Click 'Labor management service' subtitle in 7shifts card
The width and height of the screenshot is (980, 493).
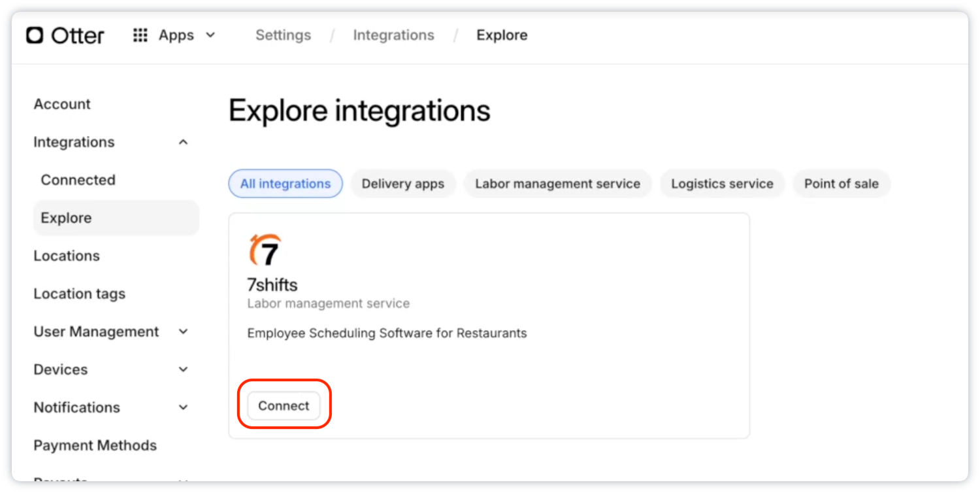(329, 304)
